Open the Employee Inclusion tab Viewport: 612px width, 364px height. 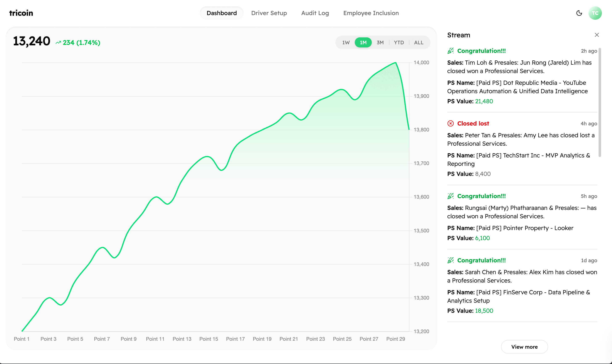click(x=371, y=13)
